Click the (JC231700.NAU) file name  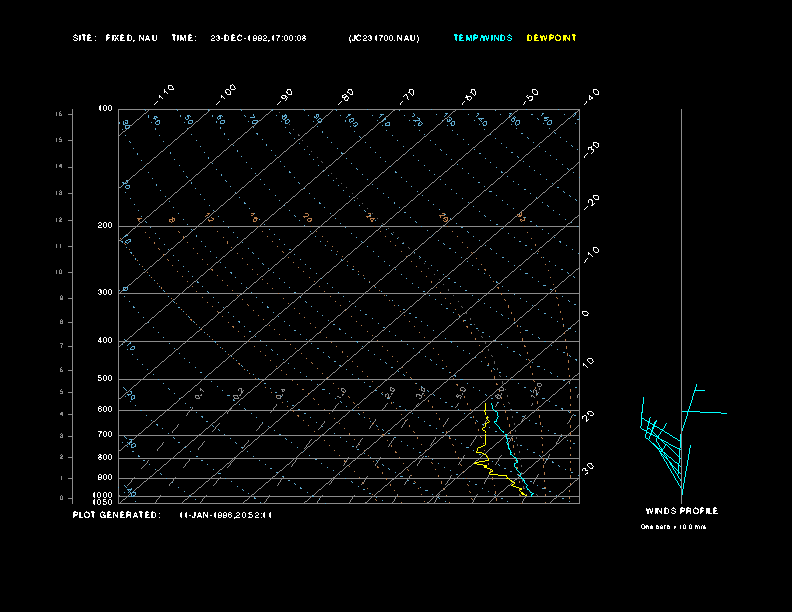click(x=384, y=38)
